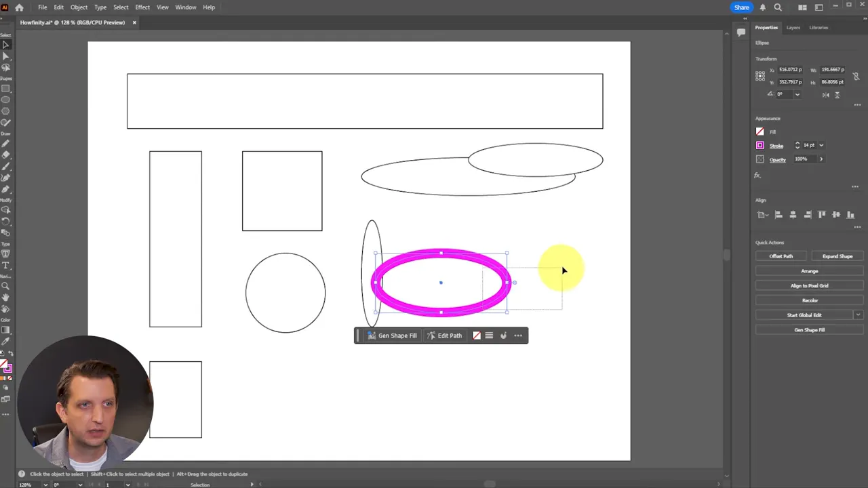Expand the rotation angle dropdown
Viewport: 868px width, 488px height.
pos(797,94)
